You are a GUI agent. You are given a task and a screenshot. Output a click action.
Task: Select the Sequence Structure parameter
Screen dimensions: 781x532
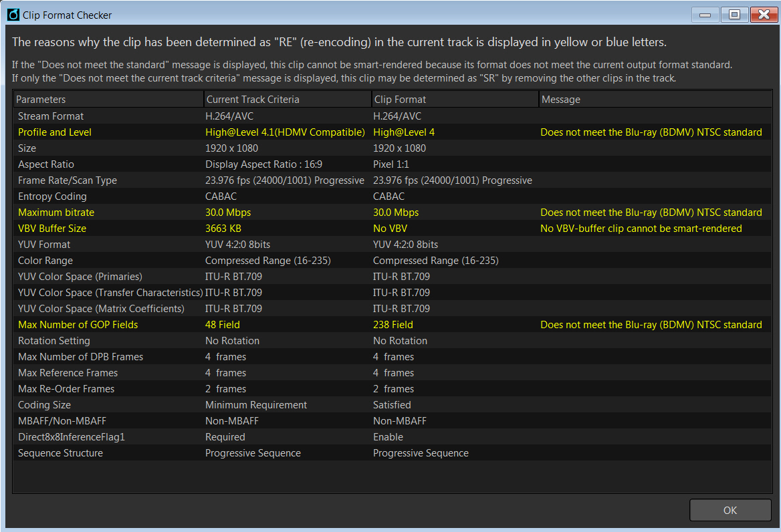tap(60, 453)
